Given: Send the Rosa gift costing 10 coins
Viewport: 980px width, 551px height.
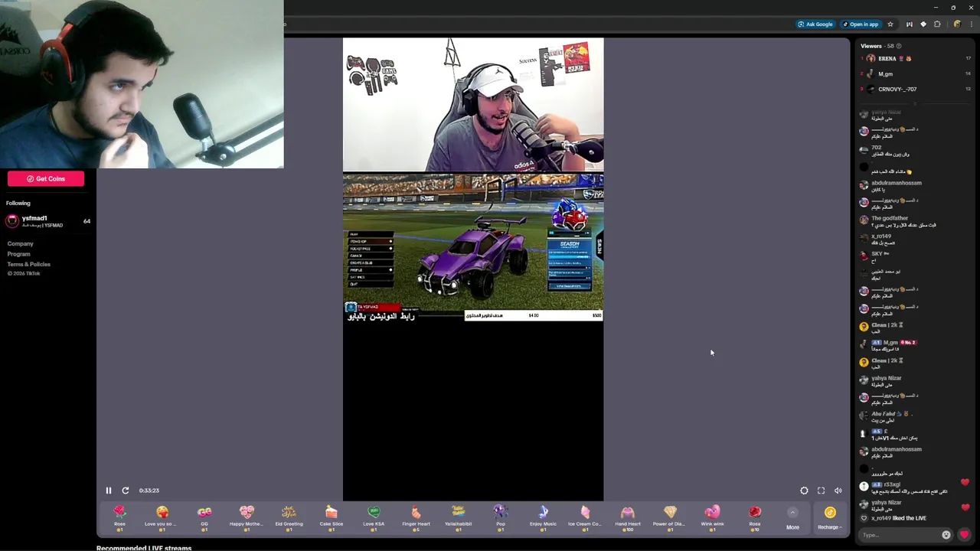Looking at the screenshot, I should pyautogui.click(x=755, y=517).
